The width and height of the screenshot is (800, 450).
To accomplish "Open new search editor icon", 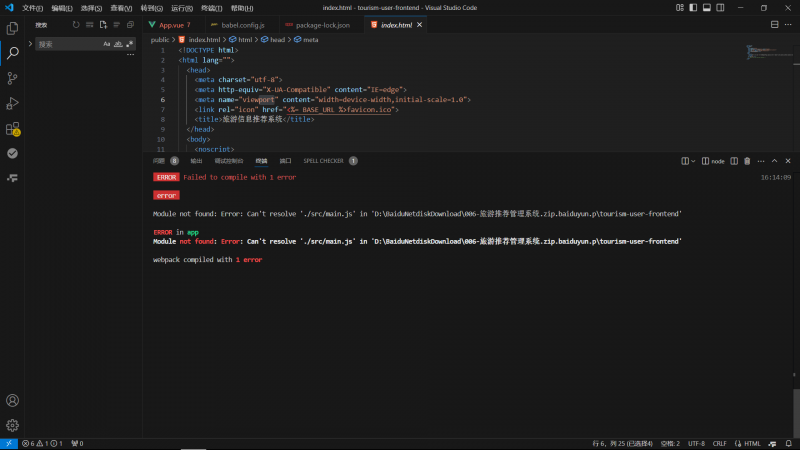I will point(103,24).
